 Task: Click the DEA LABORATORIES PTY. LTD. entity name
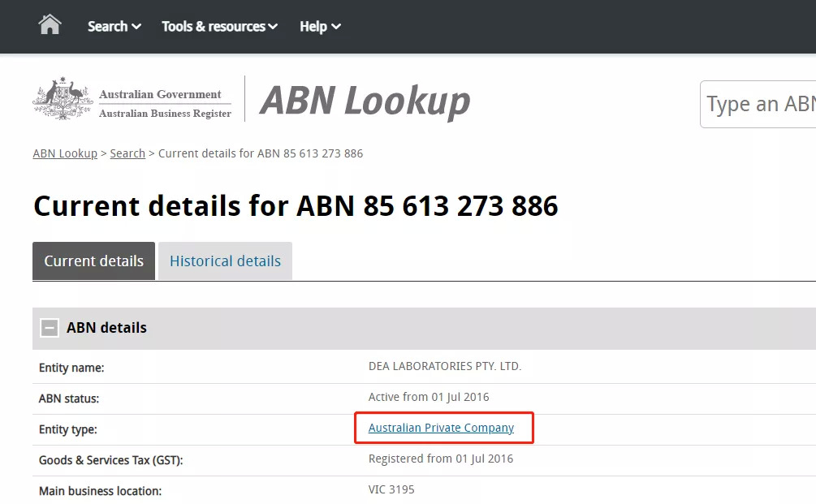tap(444, 366)
